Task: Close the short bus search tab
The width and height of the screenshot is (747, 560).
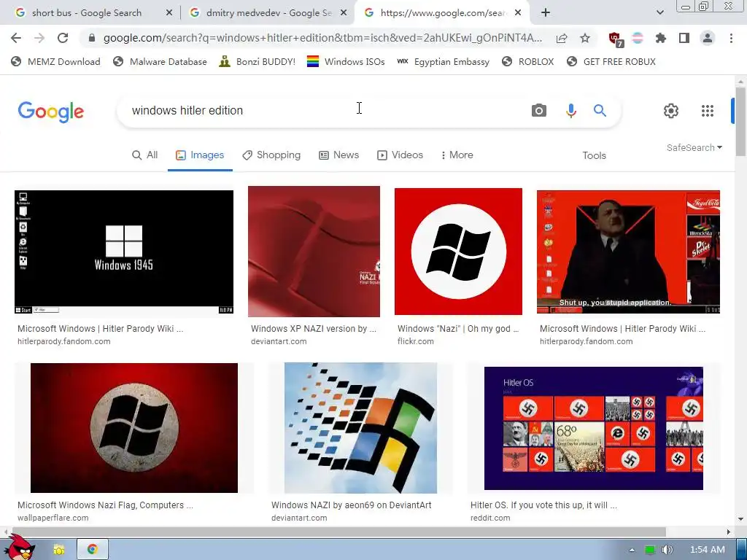Action: (x=169, y=13)
